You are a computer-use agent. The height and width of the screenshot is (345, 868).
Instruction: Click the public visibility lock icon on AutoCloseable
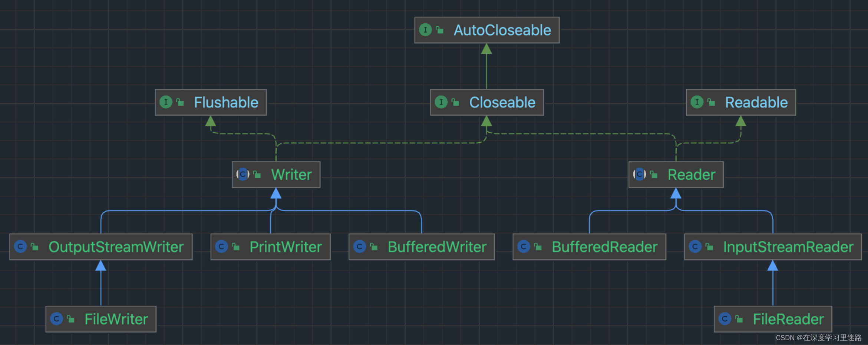tap(440, 30)
